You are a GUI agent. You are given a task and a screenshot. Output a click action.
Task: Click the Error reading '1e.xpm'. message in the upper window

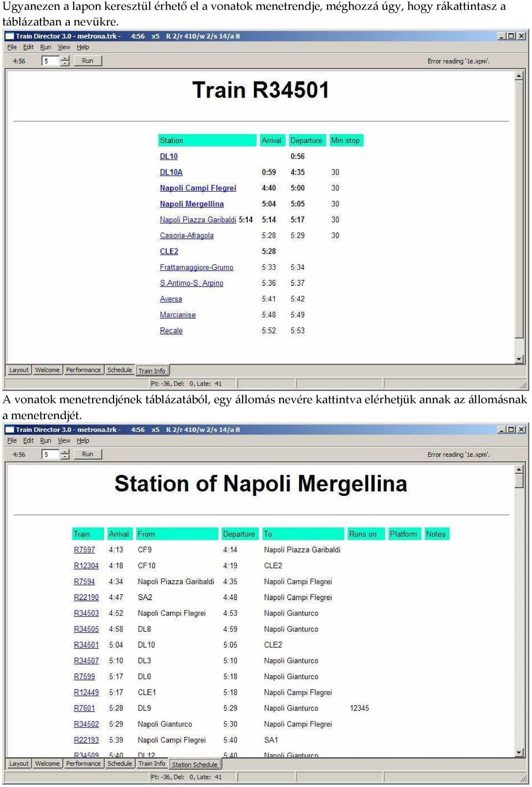[458, 61]
